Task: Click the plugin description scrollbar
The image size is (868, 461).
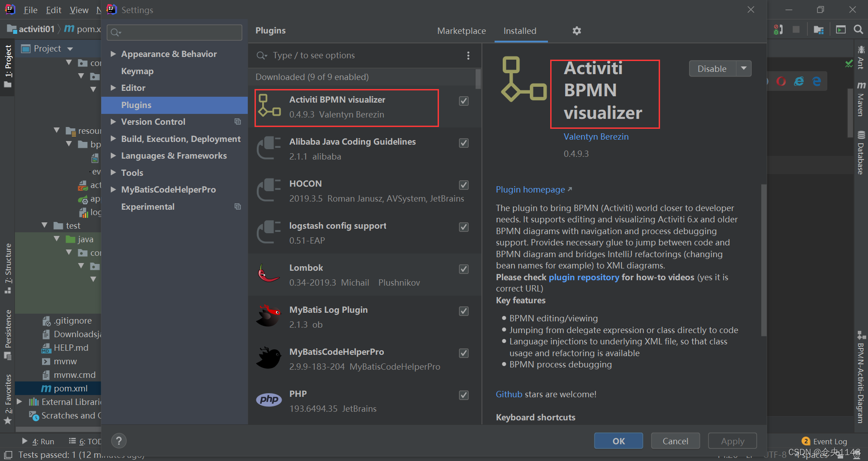Action: (764, 260)
